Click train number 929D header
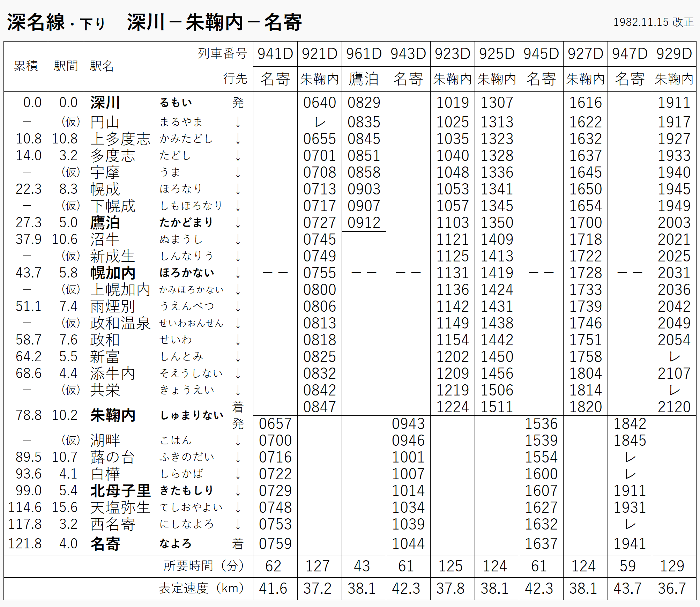 [674, 54]
